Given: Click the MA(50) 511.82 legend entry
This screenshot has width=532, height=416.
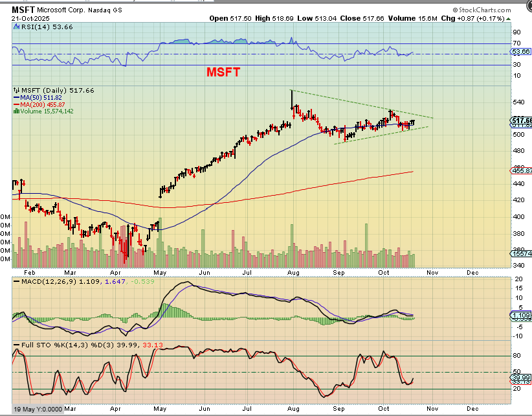Looking at the screenshot, I should pyautogui.click(x=41, y=98).
